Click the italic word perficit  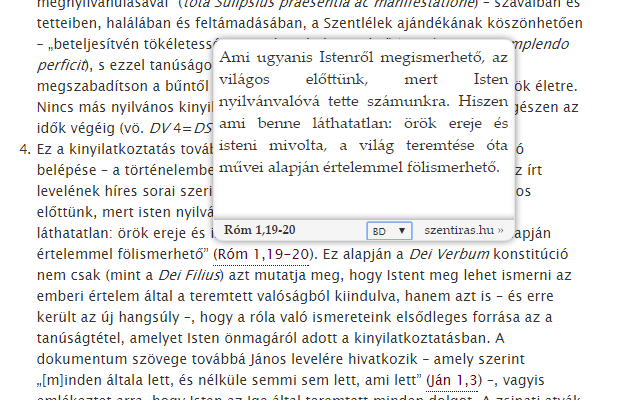[60, 65]
